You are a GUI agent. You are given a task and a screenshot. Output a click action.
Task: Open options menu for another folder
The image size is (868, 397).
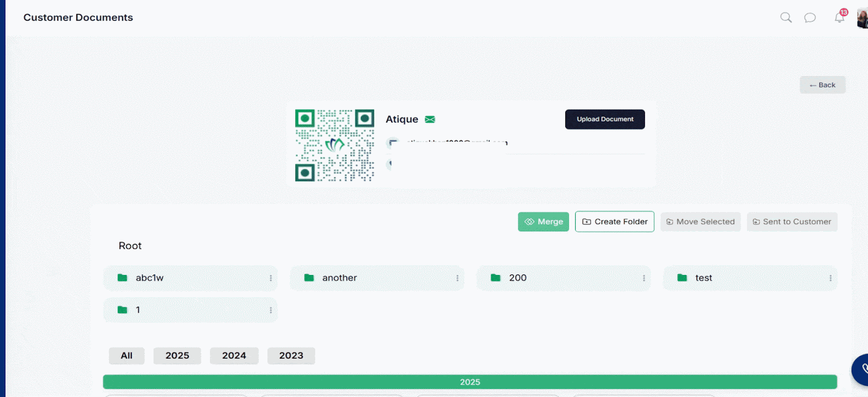pyautogui.click(x=457, y=278)
